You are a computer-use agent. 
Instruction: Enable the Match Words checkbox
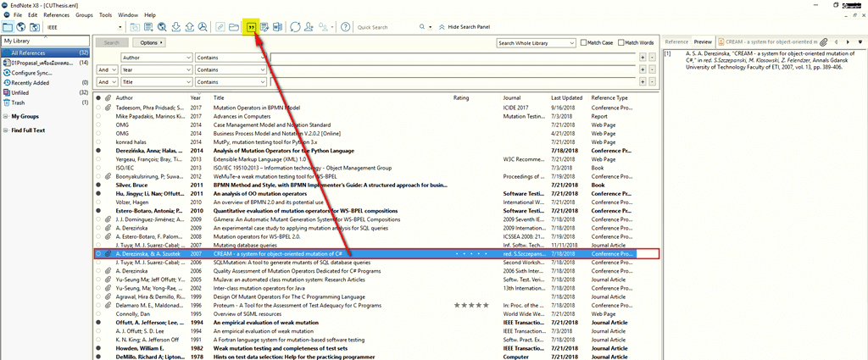621,42
